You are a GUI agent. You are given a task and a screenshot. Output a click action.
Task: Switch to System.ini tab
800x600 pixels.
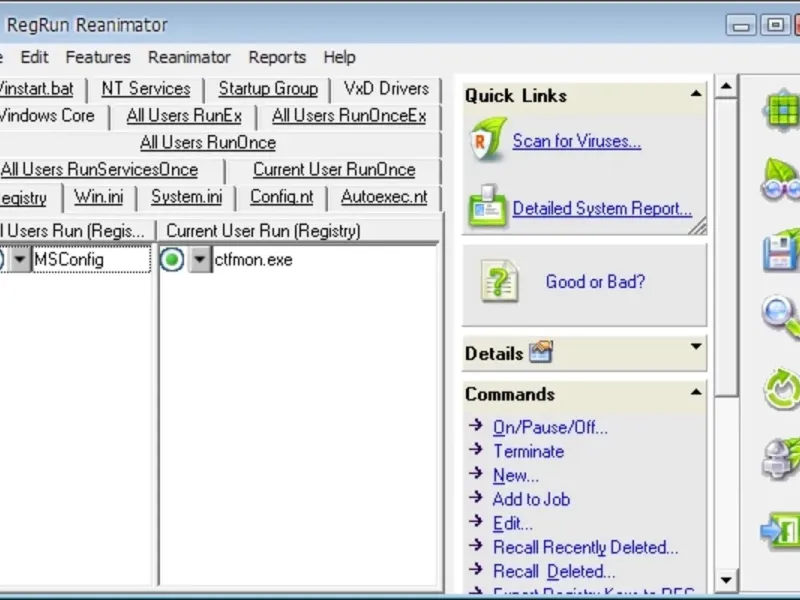pos(186,197)
